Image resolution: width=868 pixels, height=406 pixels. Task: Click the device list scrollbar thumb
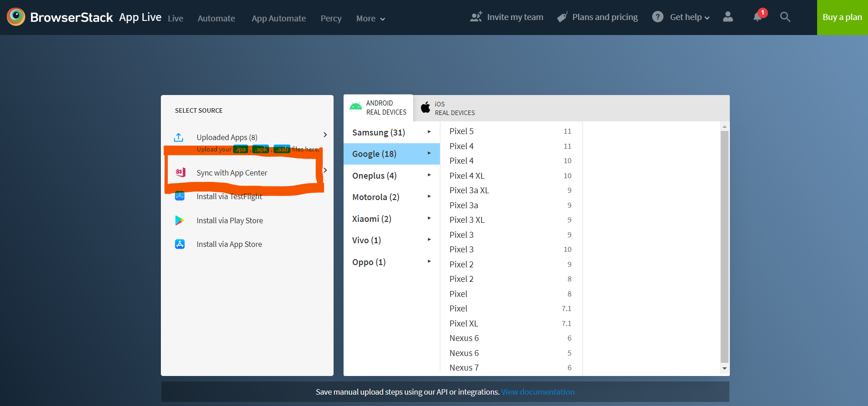coord(724,246)
